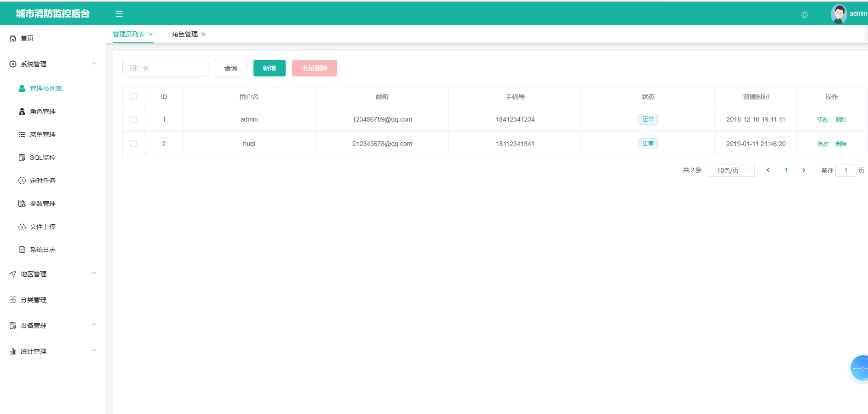The width and height of the screenshot is (868, 414).
Task: Open 系统日志 in the sidebar menu
Action: (x=42, y=250)
